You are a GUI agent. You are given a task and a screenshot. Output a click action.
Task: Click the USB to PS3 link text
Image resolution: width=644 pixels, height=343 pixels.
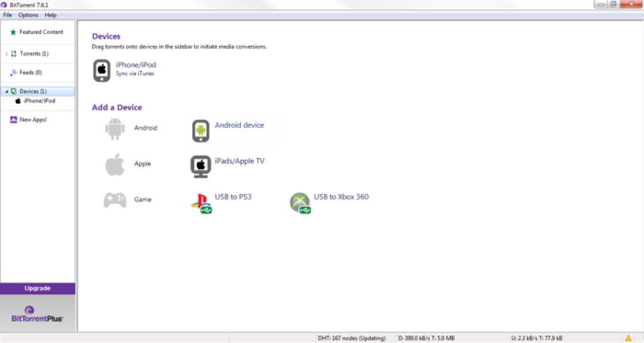tap(233, 197)
